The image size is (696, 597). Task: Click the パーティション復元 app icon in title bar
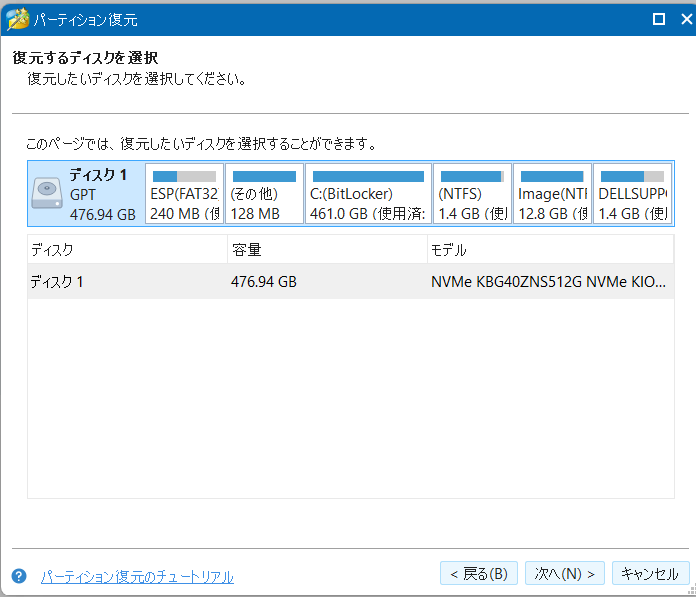[x=17, y=19]
